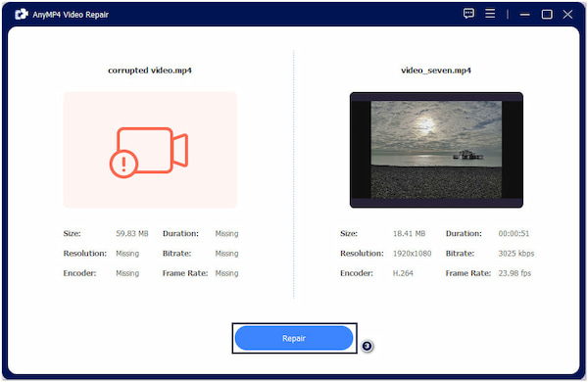
Task: Click the corrupted video camera warning icon
Action: coord(149,152)
